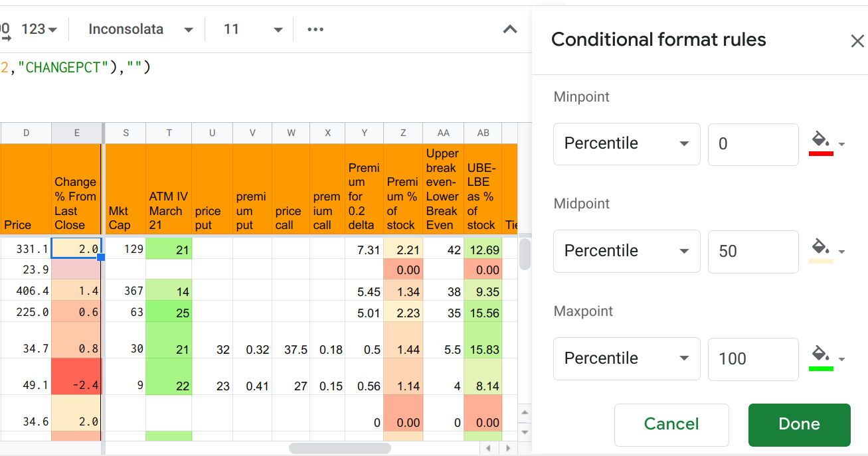This screenshot has width=868, height=456.
Task: Close the Conditional format rules panel
Action: pos(857,41)
